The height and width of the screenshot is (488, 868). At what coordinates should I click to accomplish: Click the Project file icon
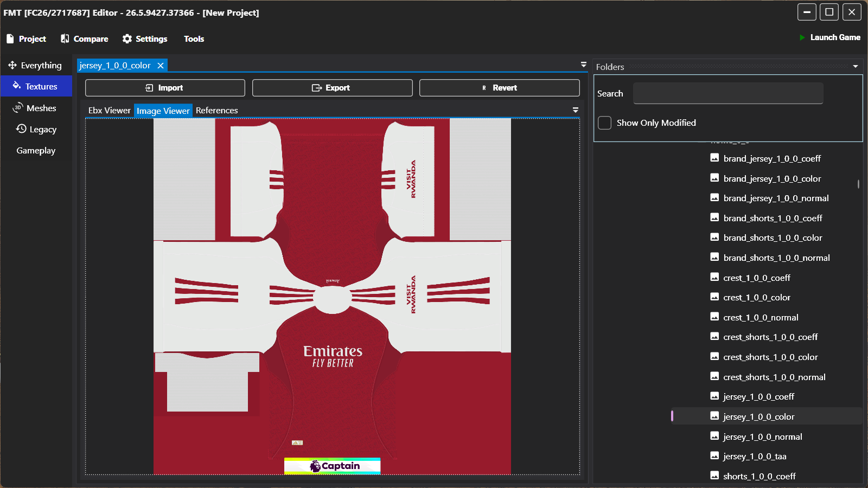[10, 39]
